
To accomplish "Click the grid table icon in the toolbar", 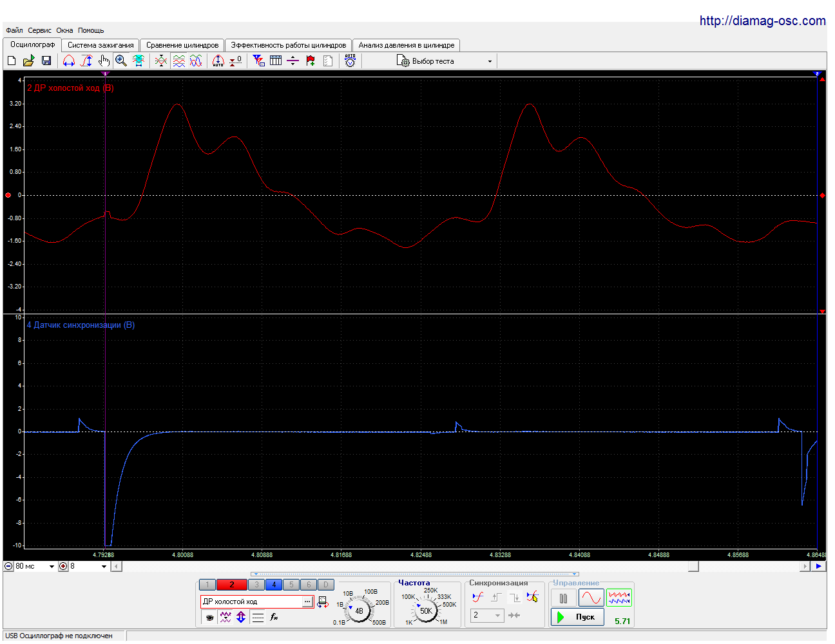I will [276, 61].
